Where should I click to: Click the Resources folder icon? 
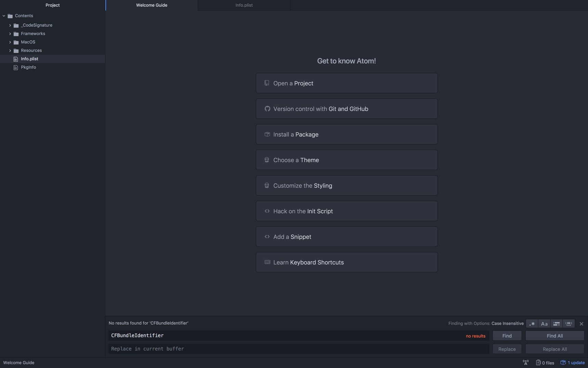pos(16,51)
